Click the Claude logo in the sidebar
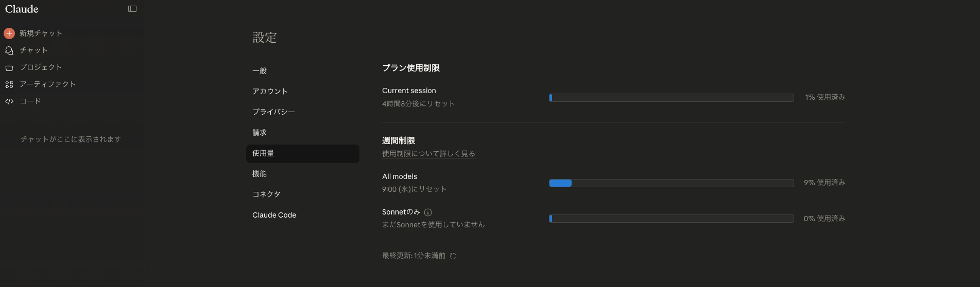 point(22,9)
